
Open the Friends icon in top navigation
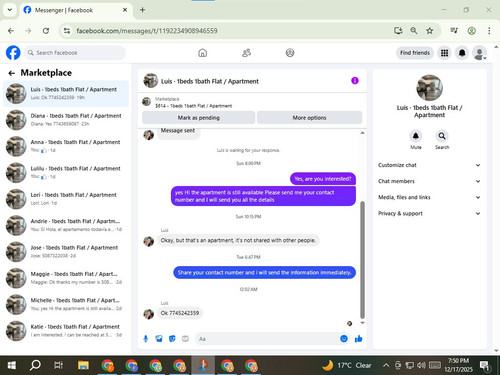[246, 53]
